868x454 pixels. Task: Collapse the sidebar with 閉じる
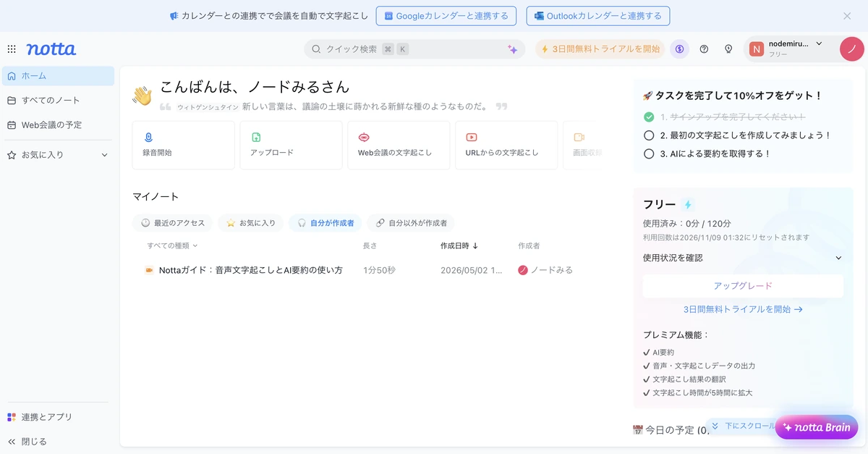[x=27, y=442]
